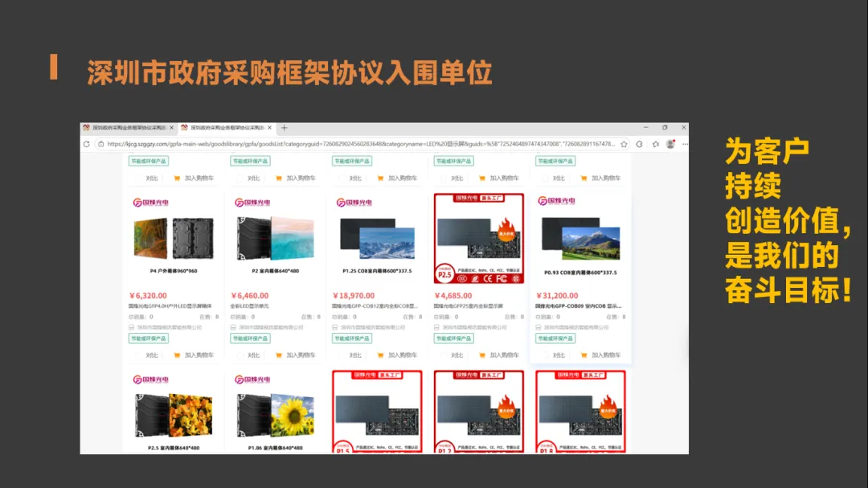Open a new tab with plus icon
The height and width of the screenshot is (488, 868).
pyautogui.click(x=284, y=127)
